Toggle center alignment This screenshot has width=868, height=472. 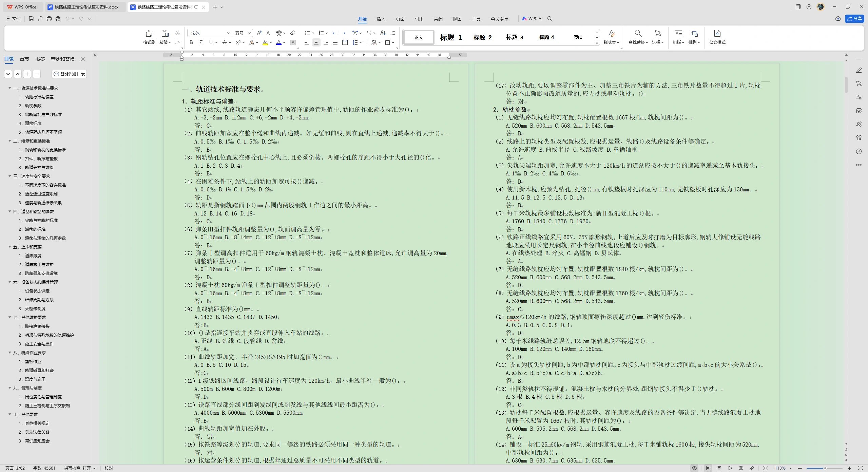(316, 42)
